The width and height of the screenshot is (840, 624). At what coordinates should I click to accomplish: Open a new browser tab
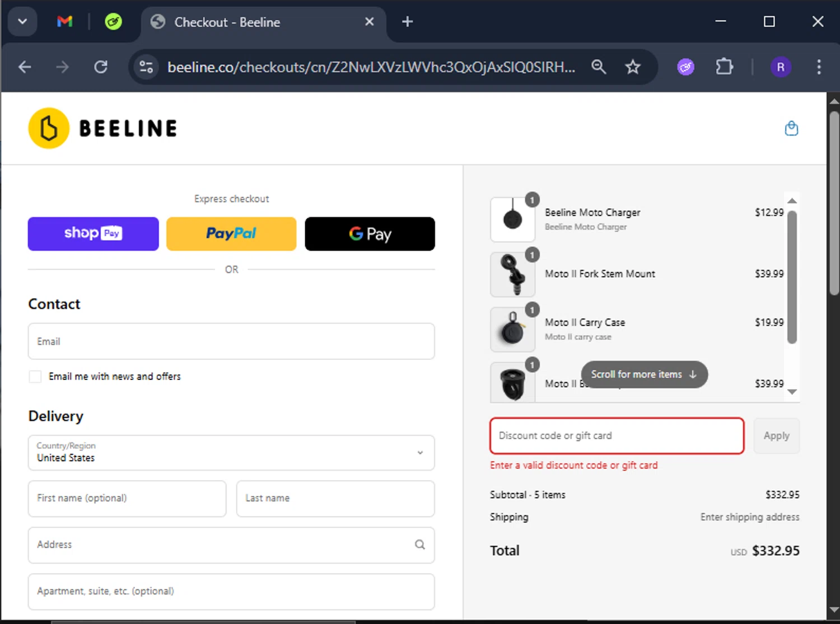point(408,22)
